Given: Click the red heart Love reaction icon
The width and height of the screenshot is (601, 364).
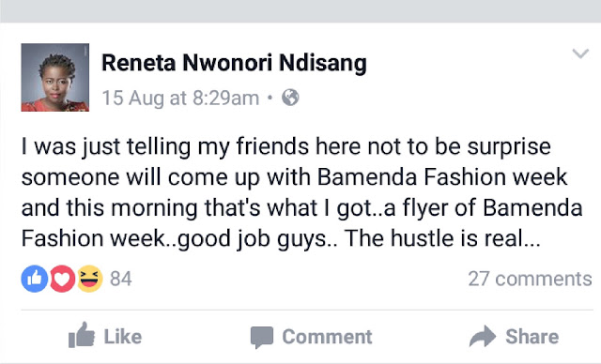Looking at the screenshot, I should tap(63, 279).
